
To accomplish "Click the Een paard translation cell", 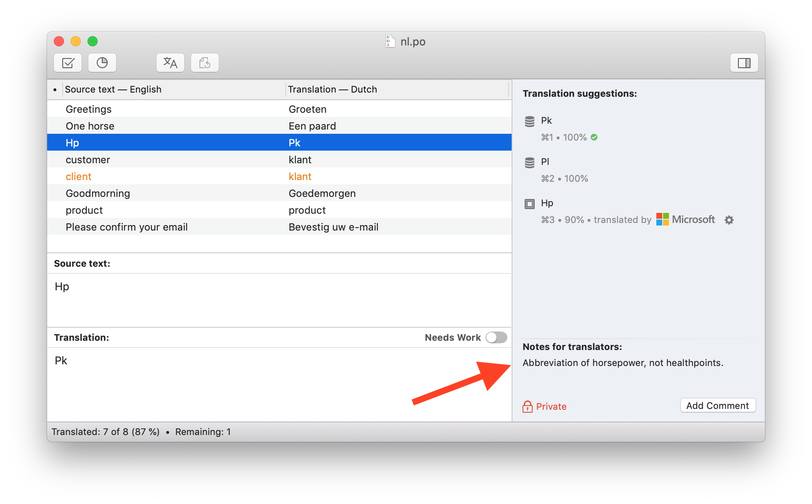I will pyautogui.click(x=312, y=126).
